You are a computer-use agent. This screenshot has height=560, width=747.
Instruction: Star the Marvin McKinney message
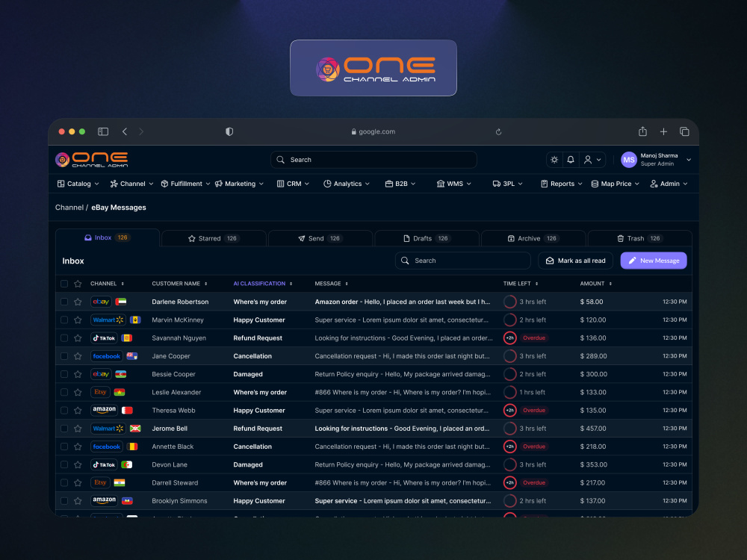(x=78, y=320)
